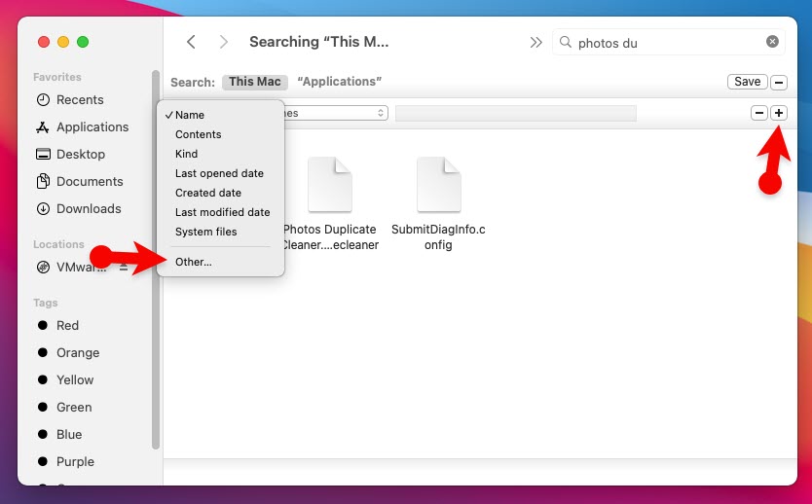Switch search scope to This Mac
This screenshot has height=504, width=812.
[254, 82]
